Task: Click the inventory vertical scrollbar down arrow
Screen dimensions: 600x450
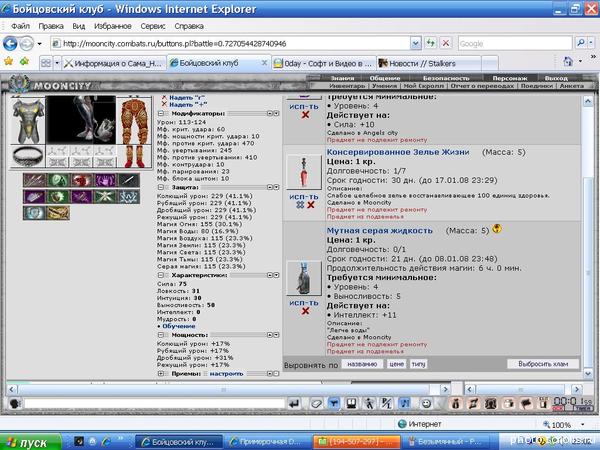Action: [x=588, y=373]
